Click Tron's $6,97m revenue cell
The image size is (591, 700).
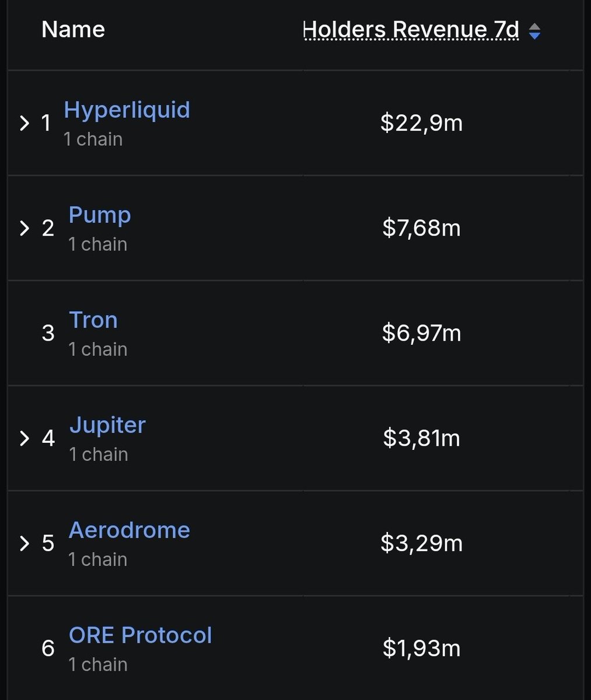coord(421,333)
